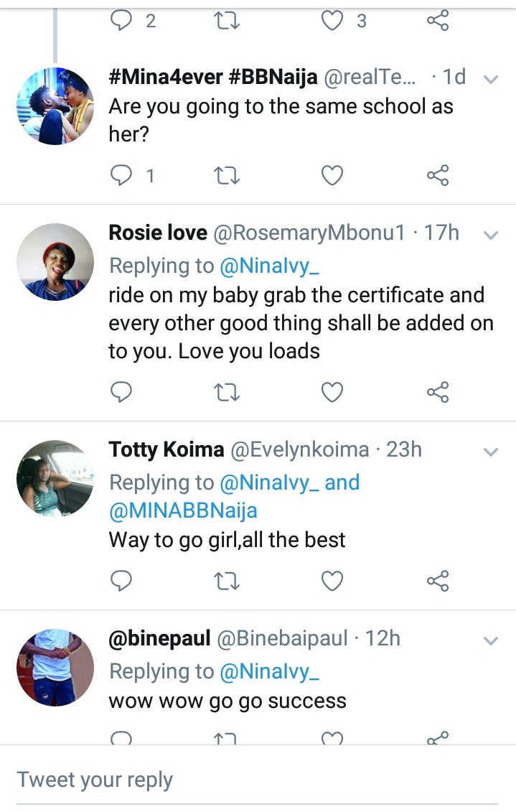Share the #Mina4ever #BBNaija tweet
Screen dimensions: 516x812
point(437,175)
